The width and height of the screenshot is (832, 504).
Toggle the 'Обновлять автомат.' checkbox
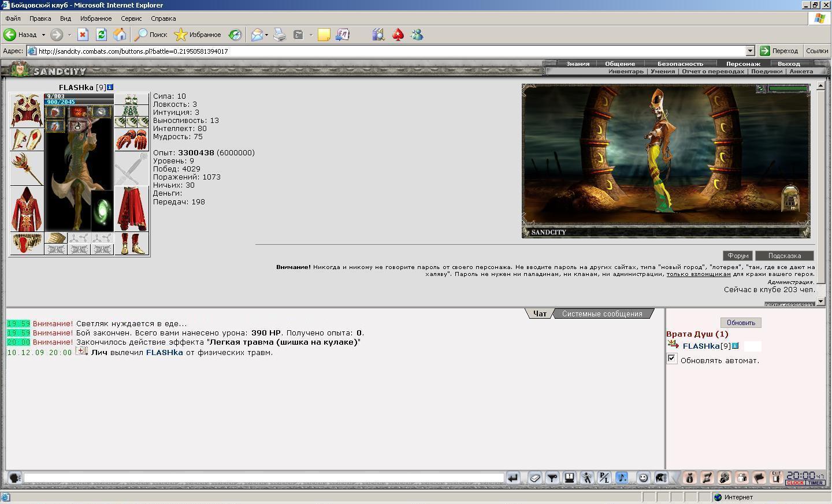[671, 359]
